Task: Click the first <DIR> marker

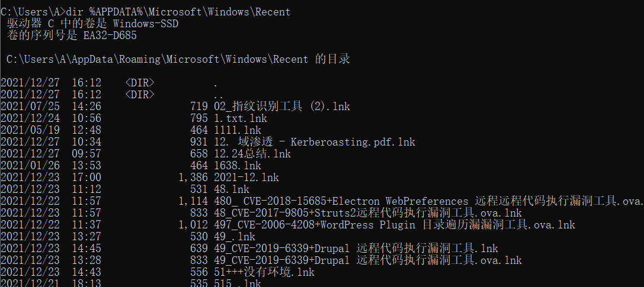Action: click(140, 83)
